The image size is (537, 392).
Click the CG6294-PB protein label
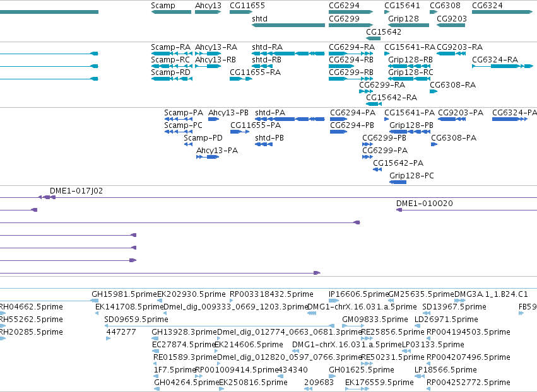(352, 125)
